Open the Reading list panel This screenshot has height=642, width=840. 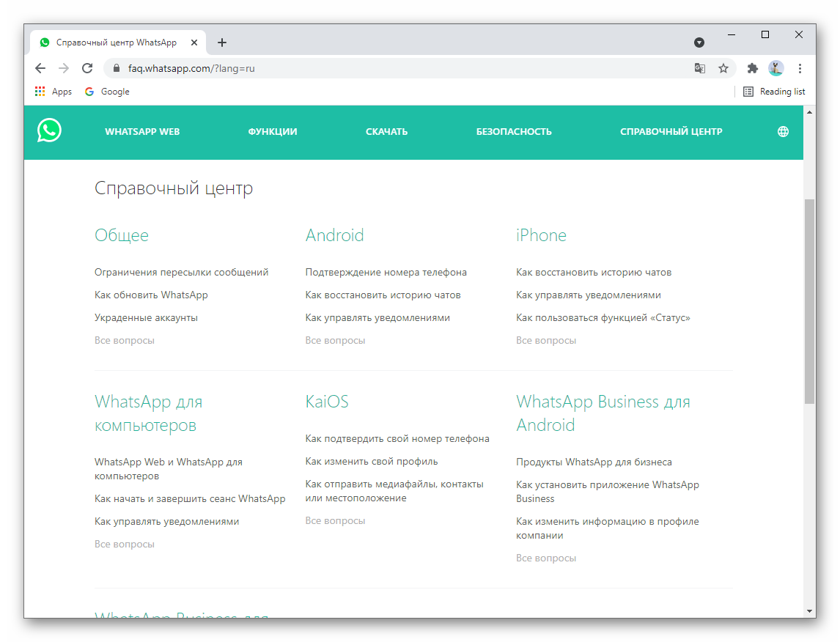tap(774, 92)
